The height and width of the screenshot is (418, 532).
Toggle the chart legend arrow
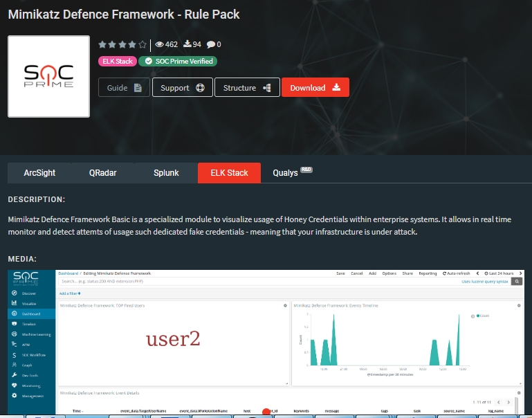[473, 316]
